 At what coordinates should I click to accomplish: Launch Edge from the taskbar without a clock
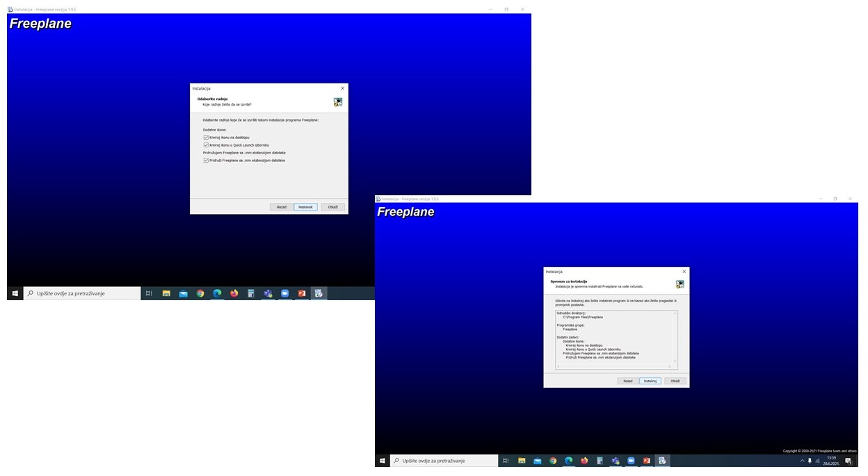coord(217,293)
